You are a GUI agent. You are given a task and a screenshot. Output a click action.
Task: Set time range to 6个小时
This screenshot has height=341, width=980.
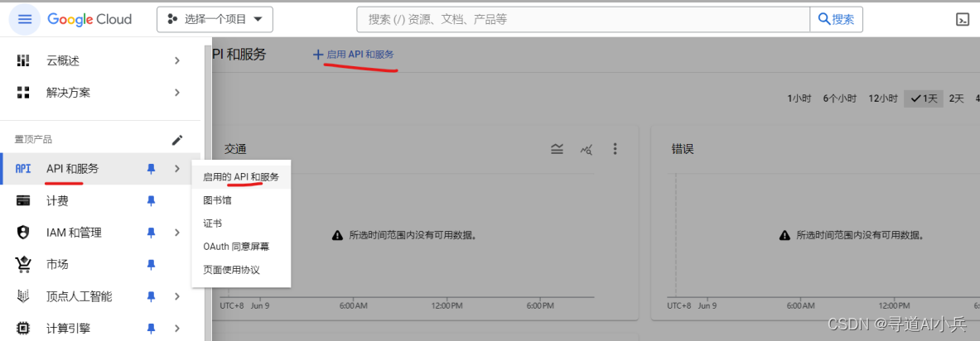[839, 98]
